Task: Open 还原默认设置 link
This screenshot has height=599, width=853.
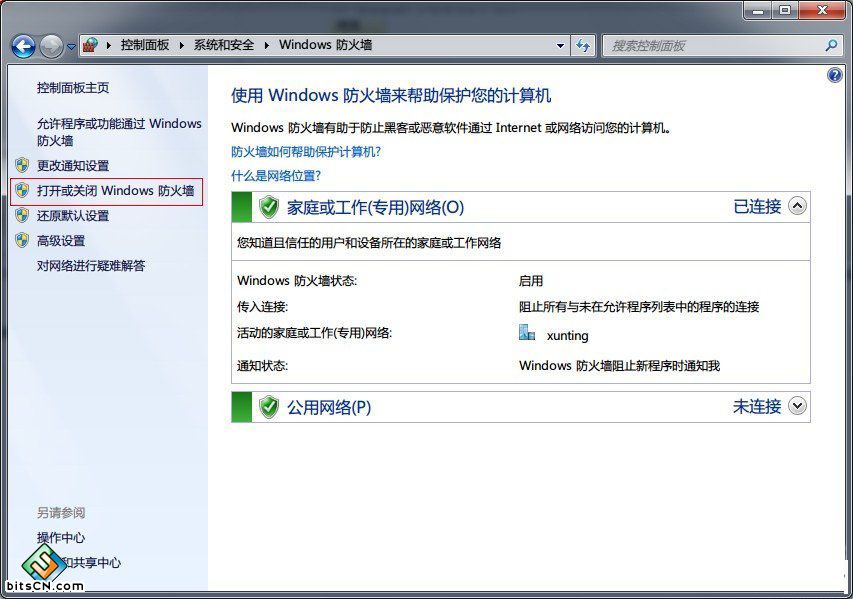Action: pyautogui.click(x=73, y=215)
